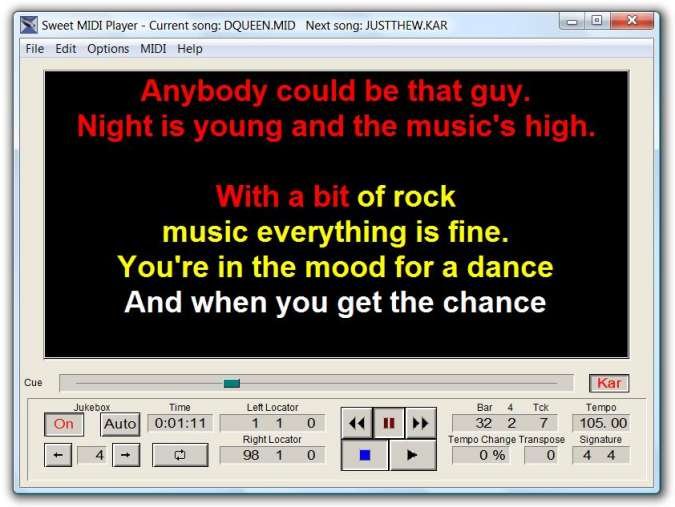Click the Transpose value field
The image size is (675, 507).
coord(541,455)
